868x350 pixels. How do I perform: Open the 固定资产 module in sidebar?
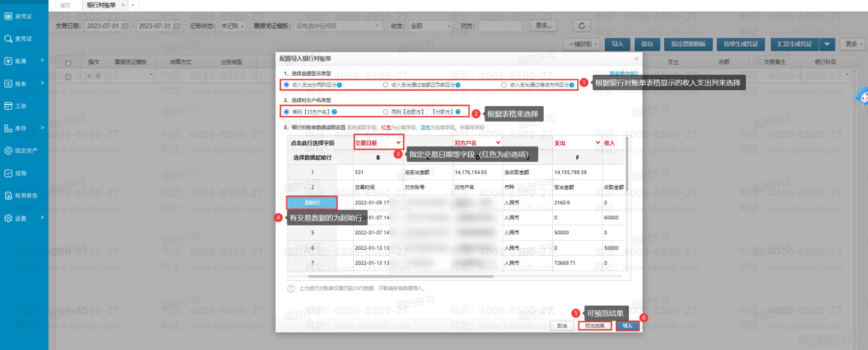click(21, 151)
